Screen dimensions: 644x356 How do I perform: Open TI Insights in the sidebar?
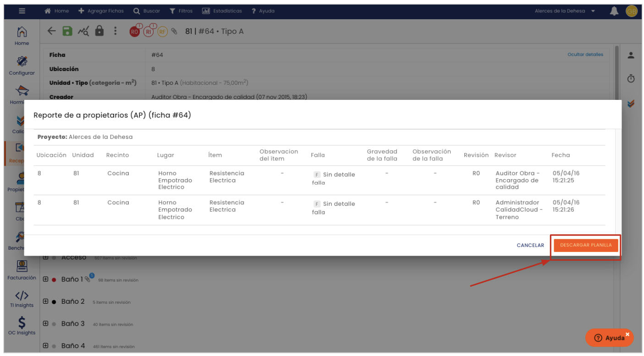22,298
